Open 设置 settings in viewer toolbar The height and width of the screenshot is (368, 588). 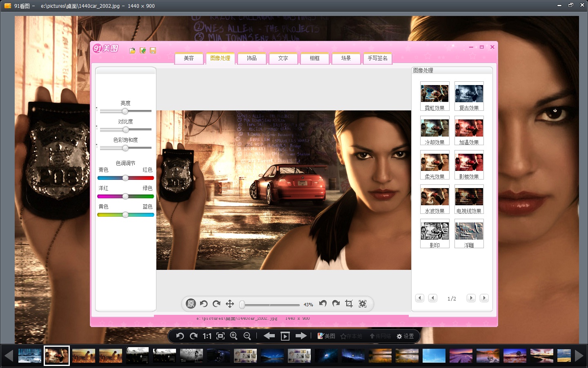coord(405,336)
